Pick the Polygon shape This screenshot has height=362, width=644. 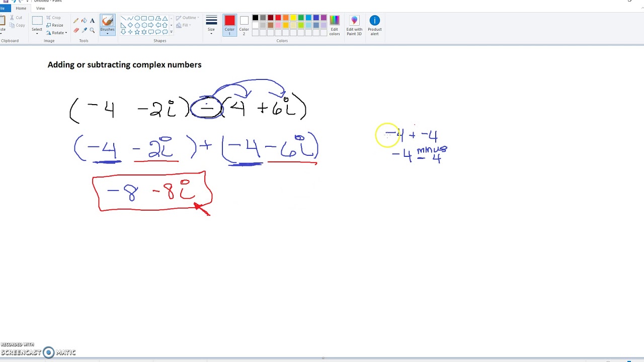[x=158, y=18]
